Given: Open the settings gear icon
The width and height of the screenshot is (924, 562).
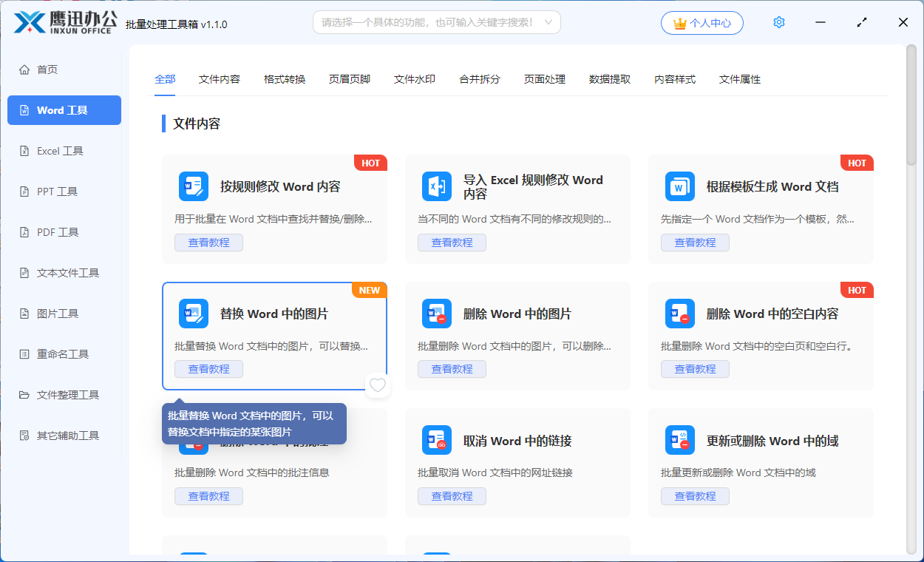Looking at the screenshot, I should tap(778, 22).
